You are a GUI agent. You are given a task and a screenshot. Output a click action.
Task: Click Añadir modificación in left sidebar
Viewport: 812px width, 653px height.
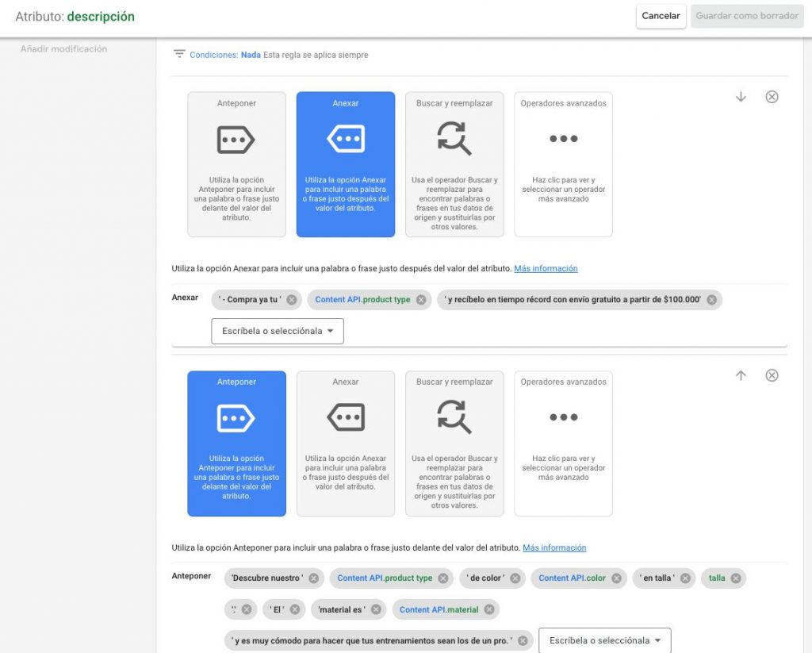pyautogui.click(x=63, y=49)
